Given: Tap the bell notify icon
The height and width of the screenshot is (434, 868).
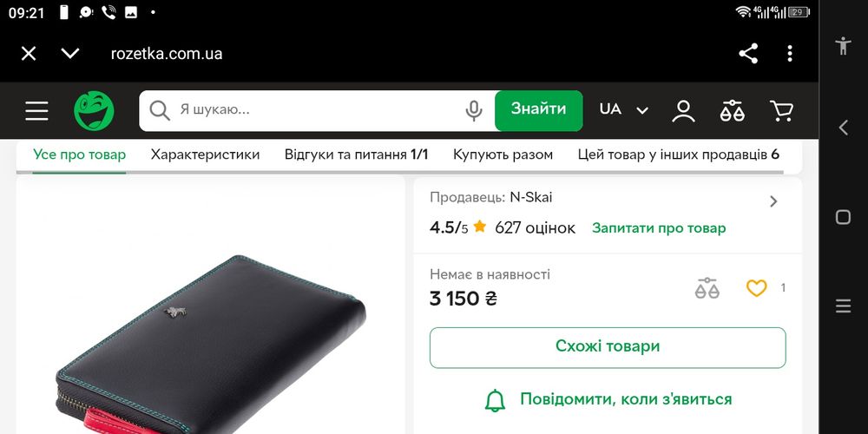Looking at the screenshot, I should (x=495, y=399).
